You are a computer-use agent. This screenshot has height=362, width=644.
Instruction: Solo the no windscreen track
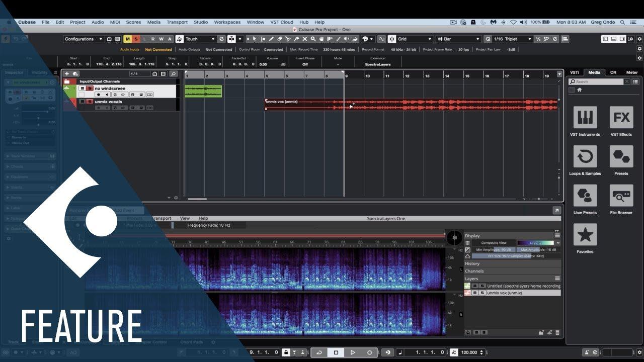point(90,88)
